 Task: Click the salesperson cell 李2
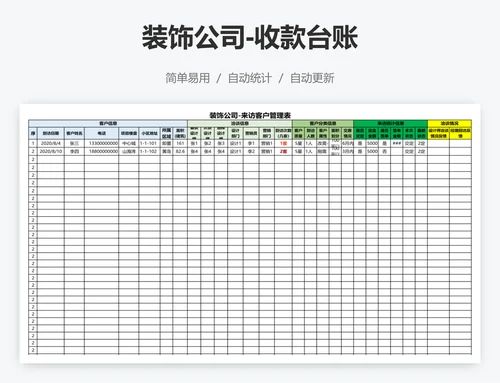coord(251,151)
